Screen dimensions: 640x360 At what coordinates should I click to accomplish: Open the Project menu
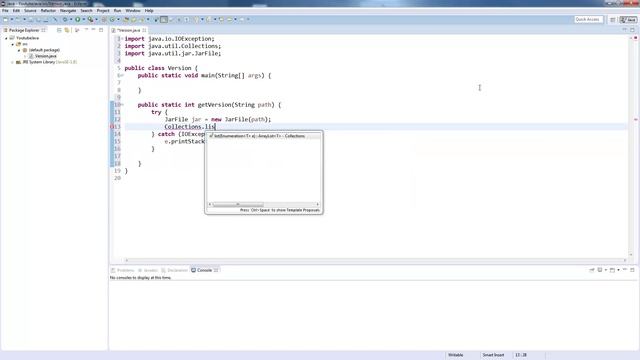click(x=103, y=11)
